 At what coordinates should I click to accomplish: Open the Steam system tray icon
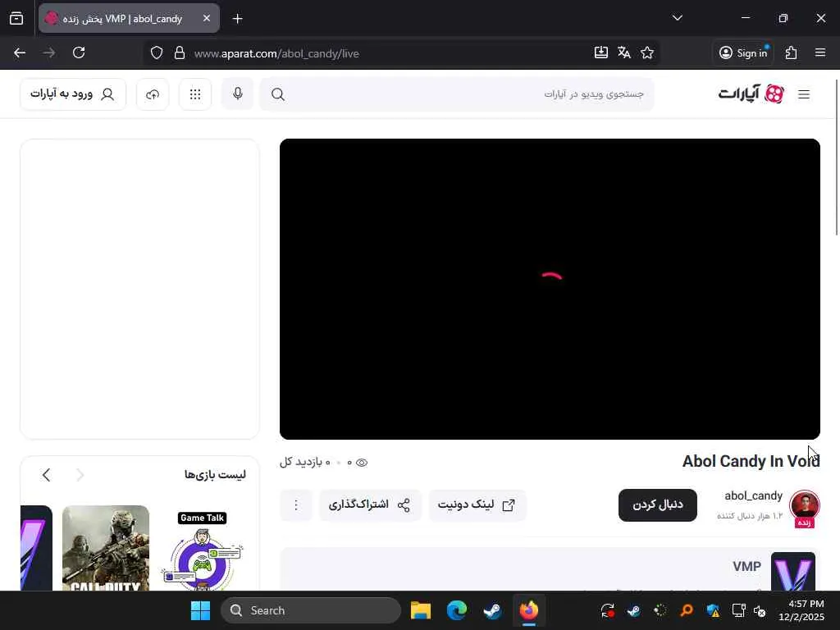pos(634,610)
